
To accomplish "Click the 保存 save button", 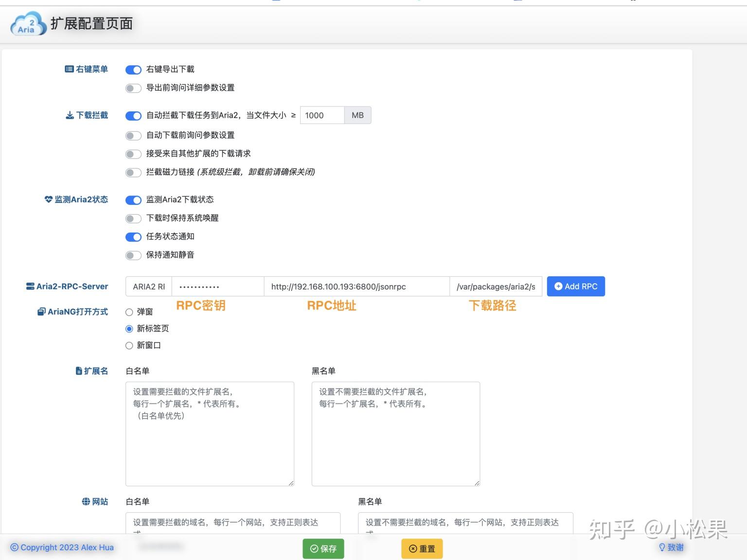I will [323, 548].
